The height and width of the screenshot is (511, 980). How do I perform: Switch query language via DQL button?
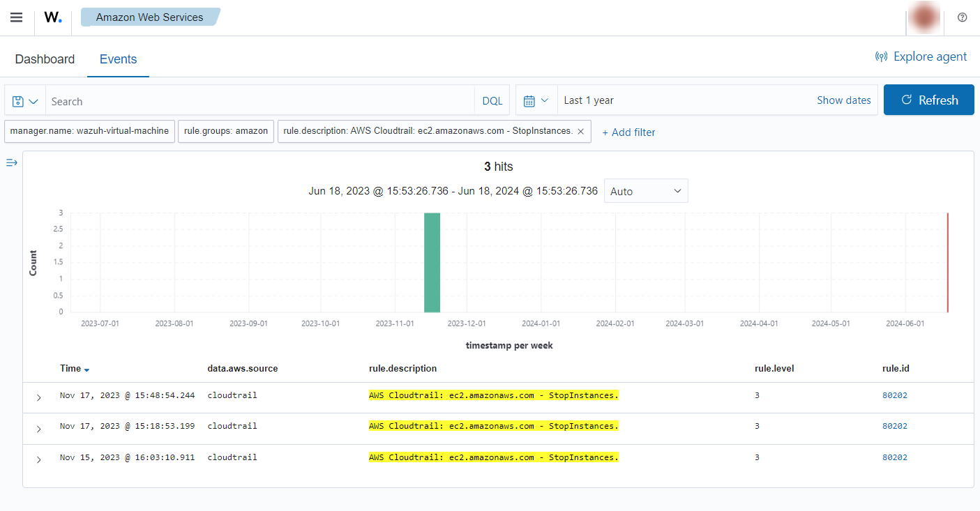click(x=492, y=101)
